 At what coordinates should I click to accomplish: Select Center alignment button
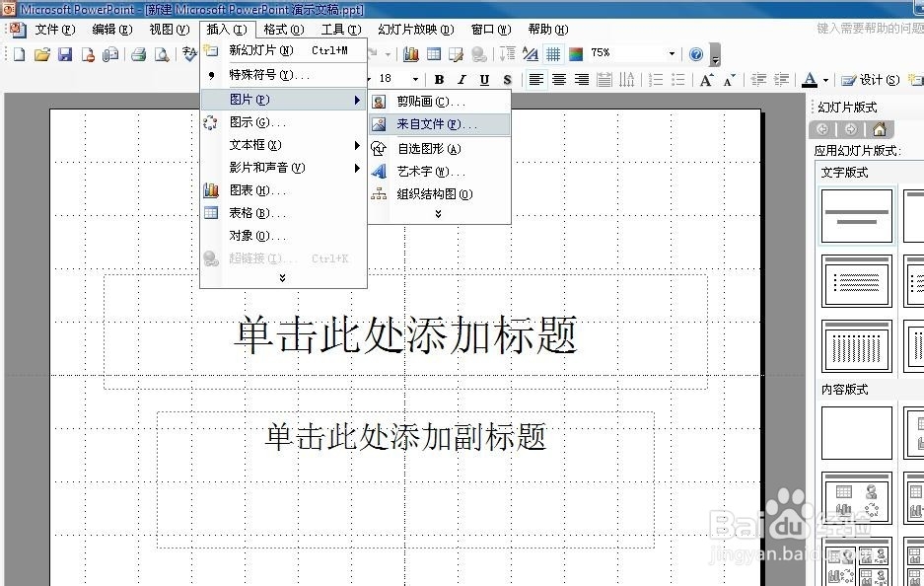[559, 80]
